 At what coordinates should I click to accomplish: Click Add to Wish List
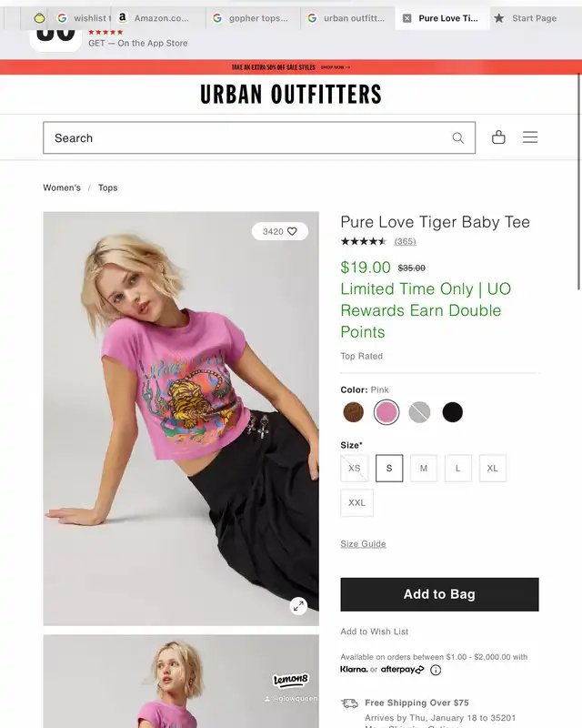pyautogui.click(x=375, y=632)
